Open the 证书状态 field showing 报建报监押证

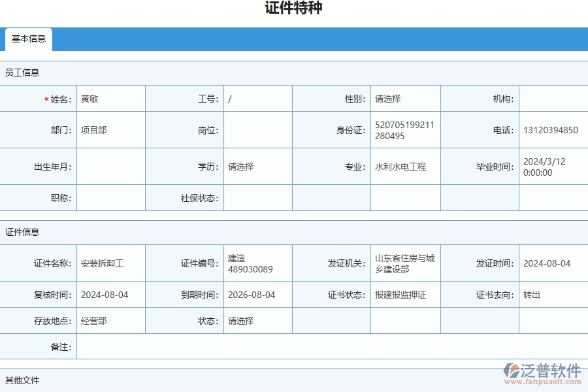(x=403, y=295)
